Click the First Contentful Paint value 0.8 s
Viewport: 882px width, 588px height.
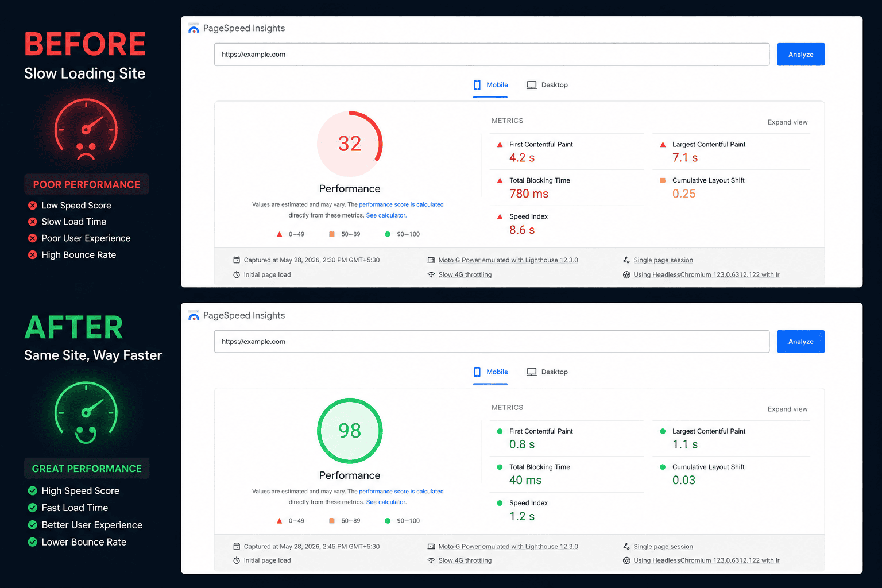pyautogui.click(x=522, y=444)
